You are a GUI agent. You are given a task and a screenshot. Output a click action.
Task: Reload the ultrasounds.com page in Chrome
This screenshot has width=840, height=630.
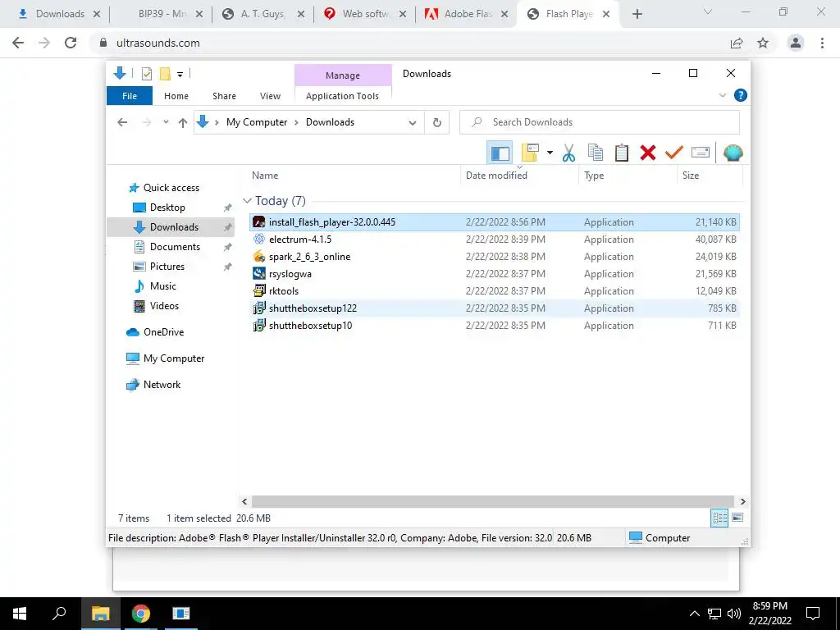pos(71,43)
